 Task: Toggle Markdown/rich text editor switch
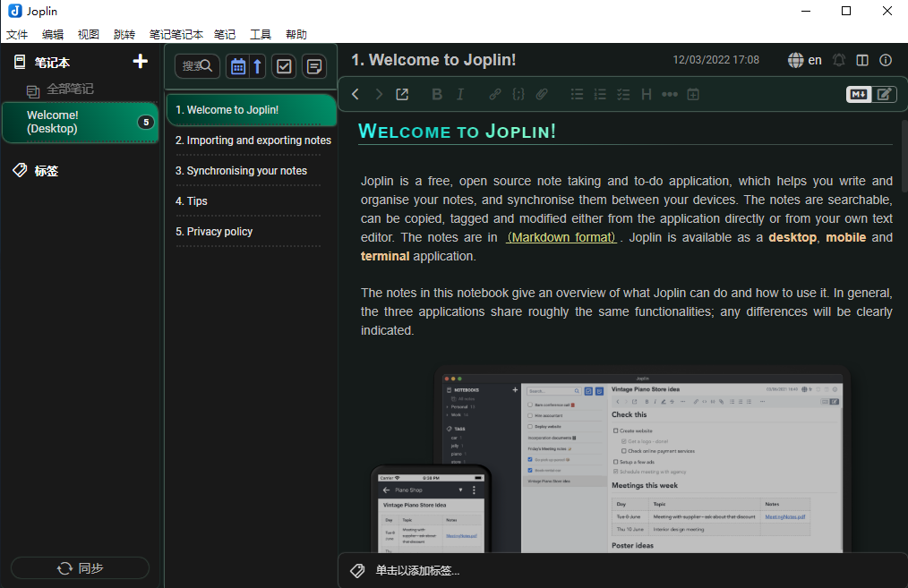[x=870, y=94]
